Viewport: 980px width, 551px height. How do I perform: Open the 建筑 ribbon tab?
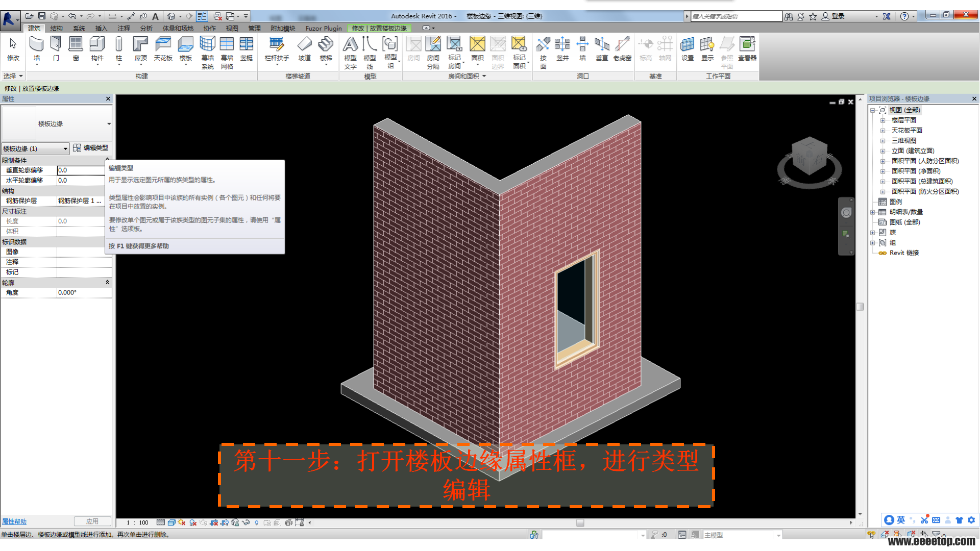[34, 29]
